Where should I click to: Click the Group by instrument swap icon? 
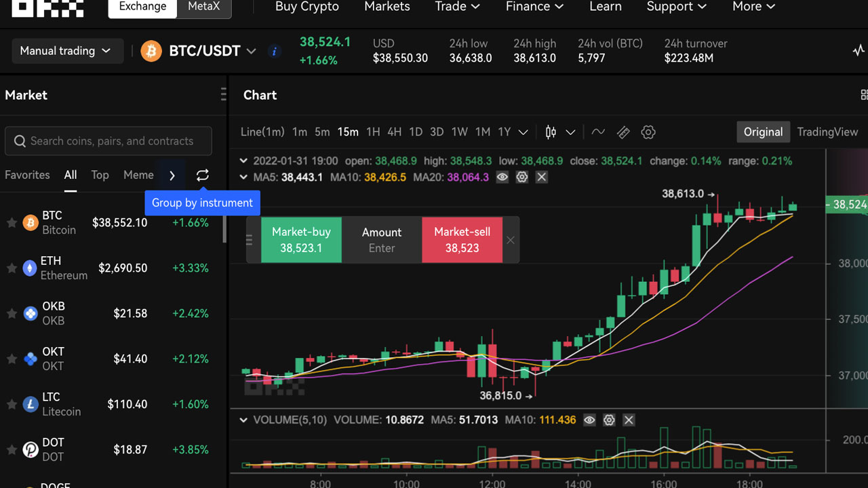pyautogui.click(x=202, y=176)
